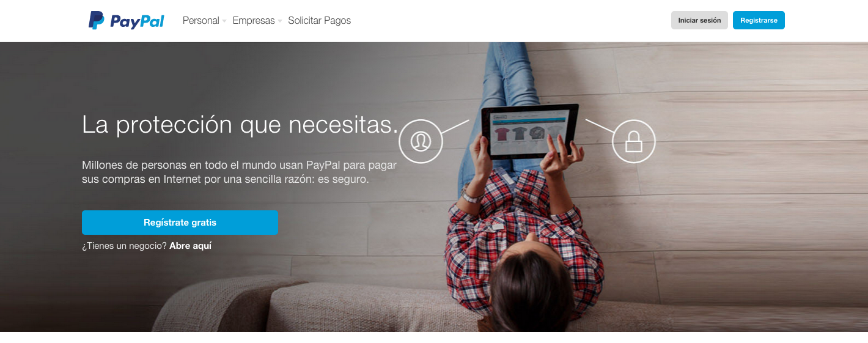Expand the arrow next to Personal
This screenshot has width=868, height=343.
click(224, 21)
